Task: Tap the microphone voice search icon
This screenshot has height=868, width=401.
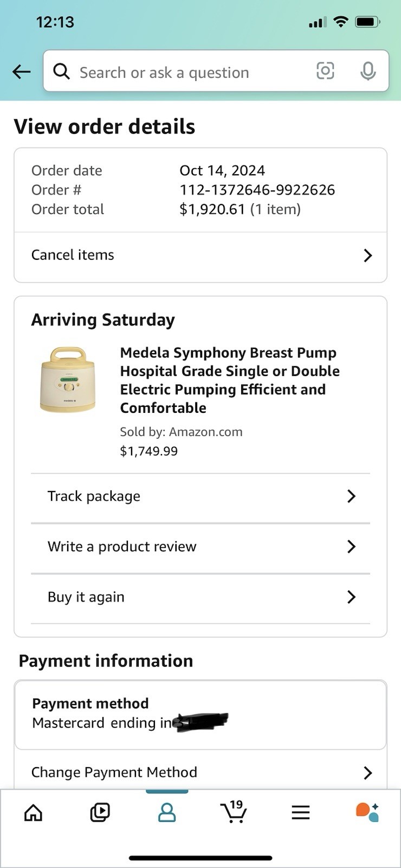Action: click(x=368, y=71)
